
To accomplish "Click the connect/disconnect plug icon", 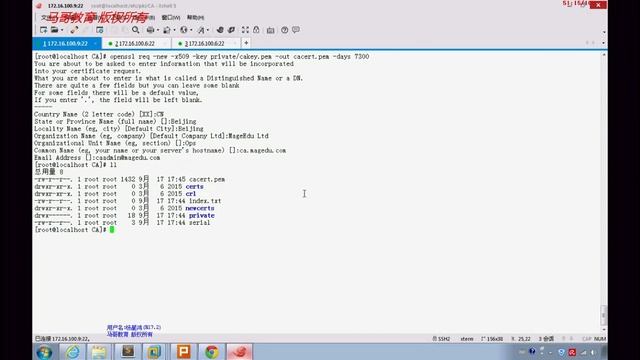I will coord(74,30).
